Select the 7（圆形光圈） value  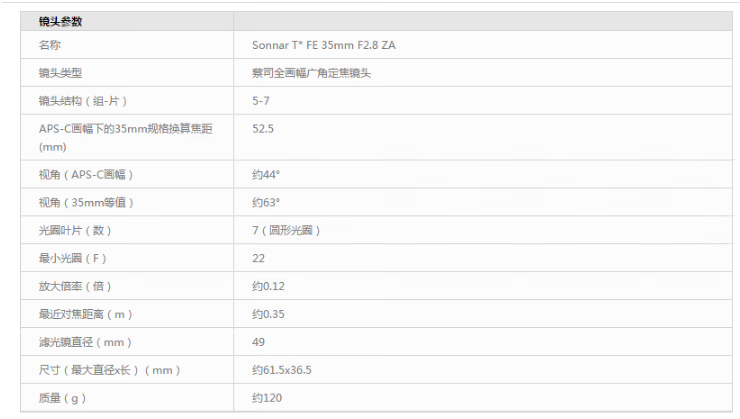point(286,230)
